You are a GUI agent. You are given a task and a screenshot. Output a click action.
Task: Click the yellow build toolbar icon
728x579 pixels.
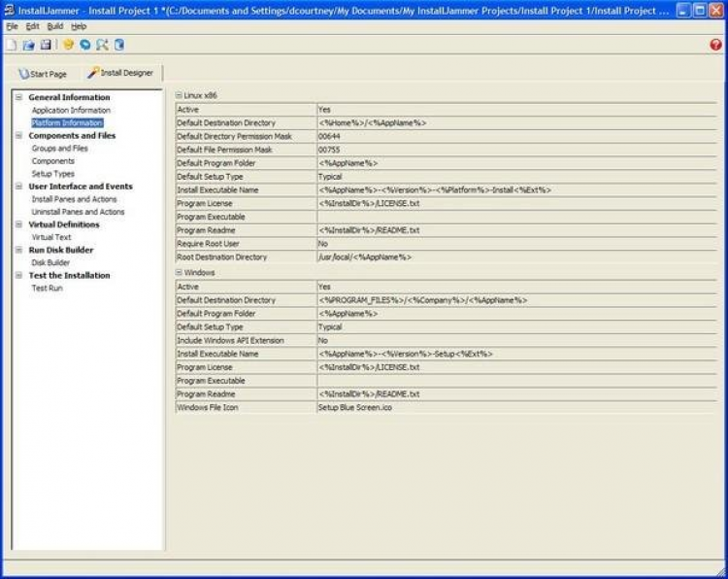(x=68, y=45)
